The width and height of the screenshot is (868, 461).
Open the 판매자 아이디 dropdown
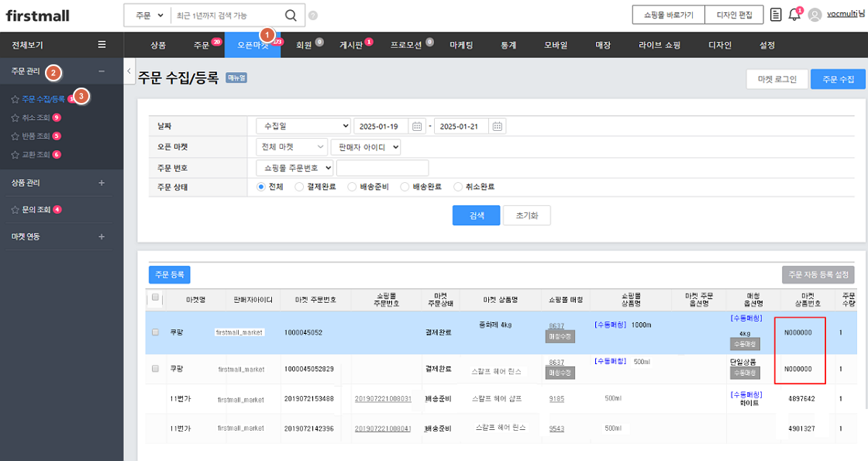pos(366,146)
